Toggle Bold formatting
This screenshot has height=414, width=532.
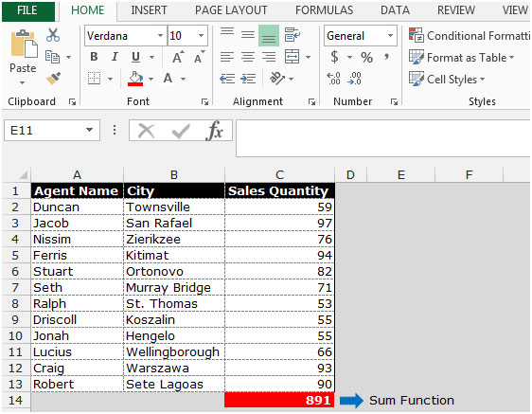click(94, 57)
